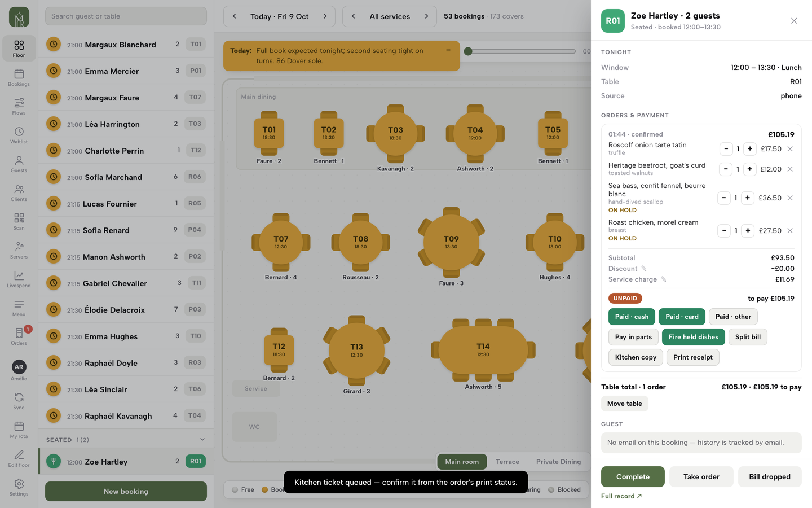812x508 pixels.
Task: Open the Full record link
Action: click(x=621, y=496)
